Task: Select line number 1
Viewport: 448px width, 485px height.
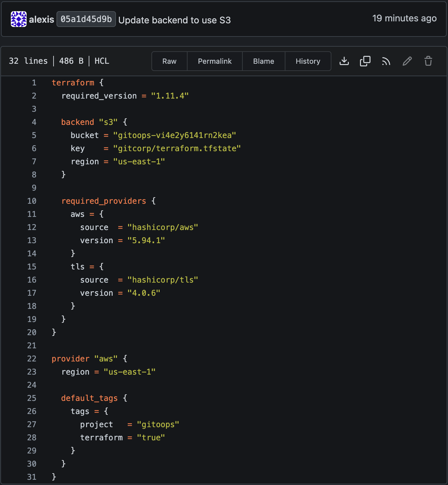Action: coord(34,83)
